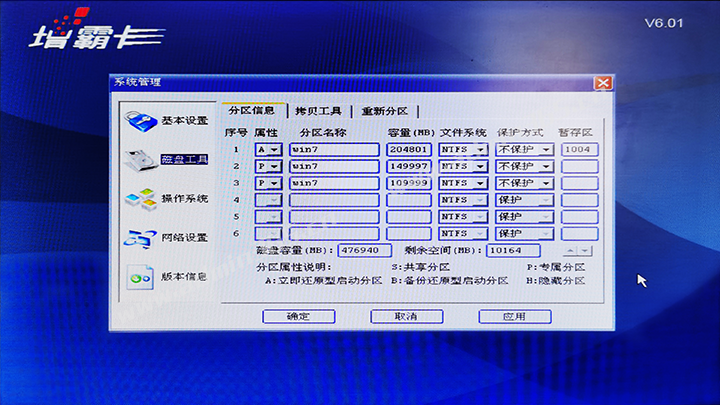The image size is (720, 405).
Task: Open protection mode dropdown for partition 2
Action: tap(546, 166)
